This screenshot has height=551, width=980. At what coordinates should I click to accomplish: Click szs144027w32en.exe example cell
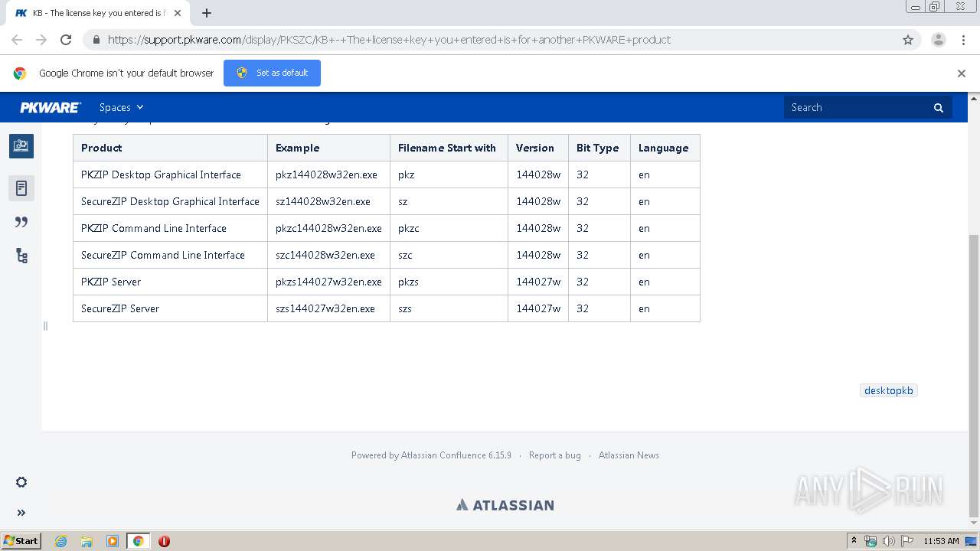tap(328, 308)
